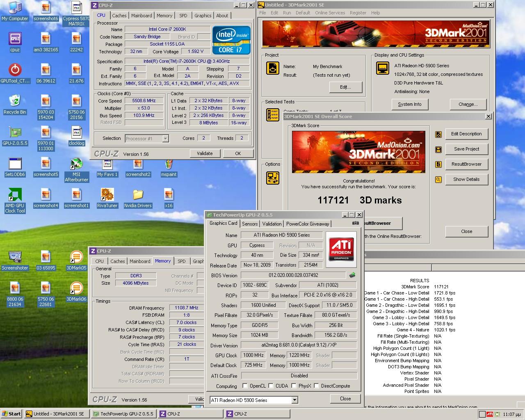Open SetLODb6 desktop icon
The height and width of the screenshot is (420, 525).
[x=15, y=167]
